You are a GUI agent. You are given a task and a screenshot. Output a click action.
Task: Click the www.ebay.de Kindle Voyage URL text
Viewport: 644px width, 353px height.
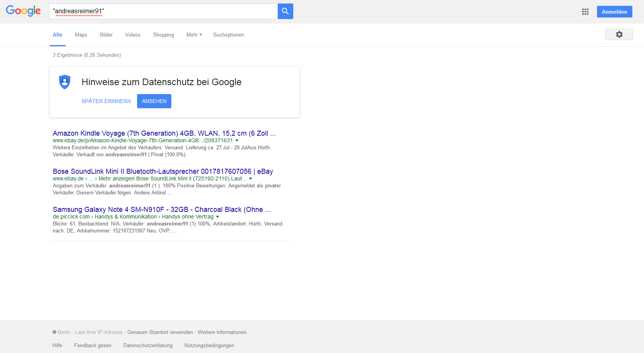click(143, 141)
